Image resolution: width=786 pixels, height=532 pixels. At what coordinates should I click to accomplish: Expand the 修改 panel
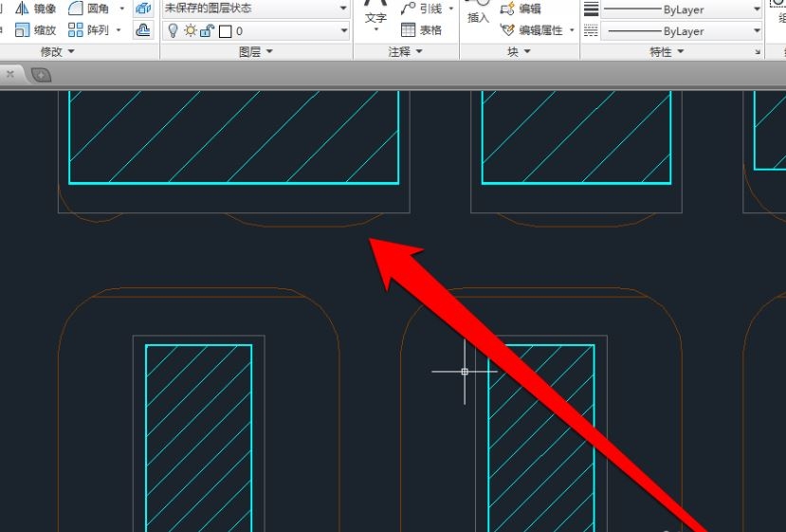[58, 51]
